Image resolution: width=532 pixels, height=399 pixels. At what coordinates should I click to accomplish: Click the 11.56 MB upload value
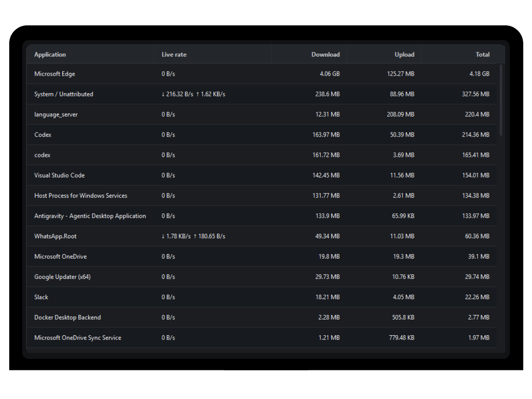pos(402,175)
